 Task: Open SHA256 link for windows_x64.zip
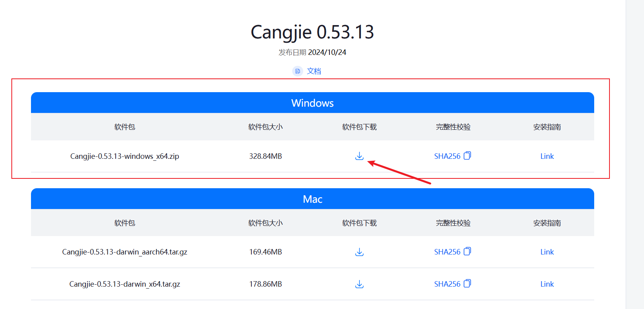447,156
